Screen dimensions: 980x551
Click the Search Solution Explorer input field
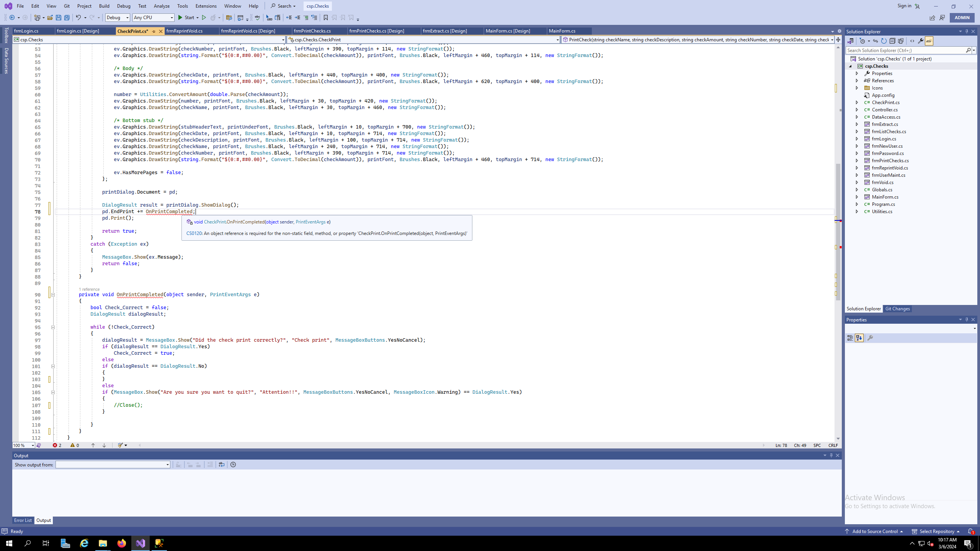point(906,51)
